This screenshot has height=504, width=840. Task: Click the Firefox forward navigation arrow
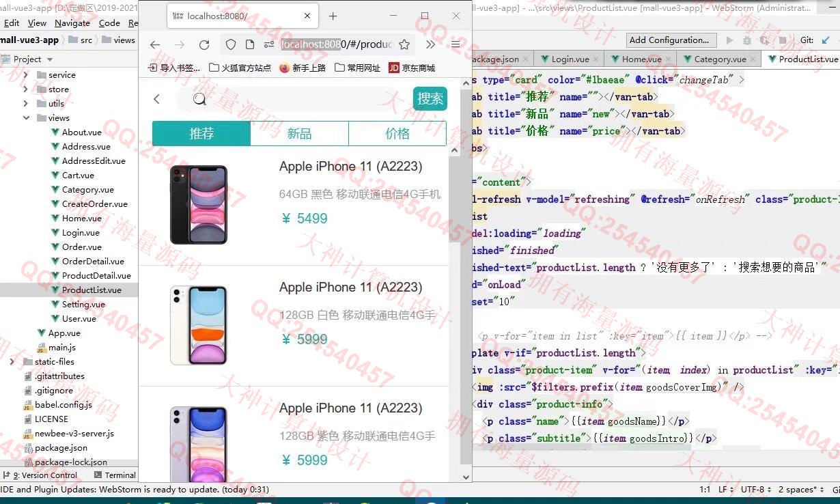179,44
